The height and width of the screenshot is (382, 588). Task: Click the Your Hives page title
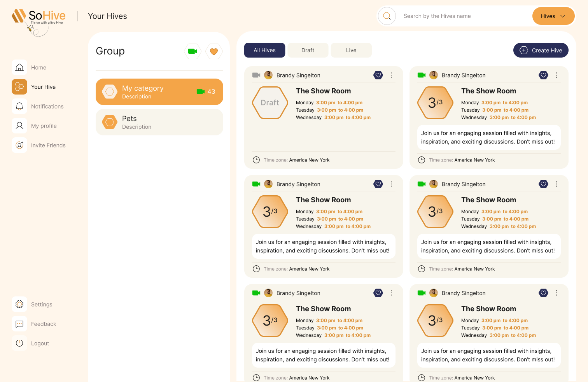[x=108, y=16]
